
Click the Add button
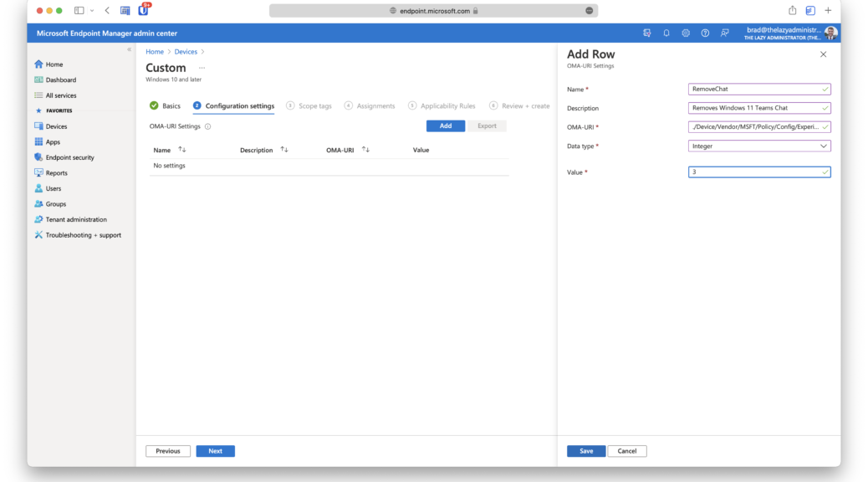(x=446, y=126)
